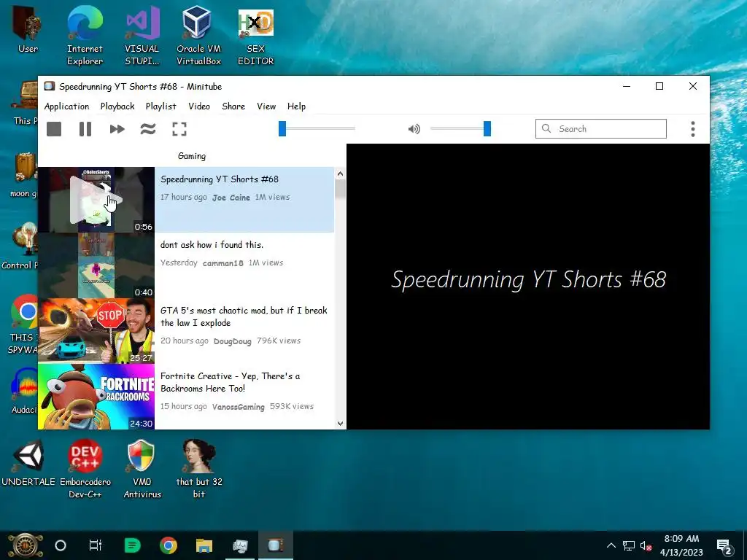Open Task View on taskbar

pyautogui.click(x=96, y=545)
